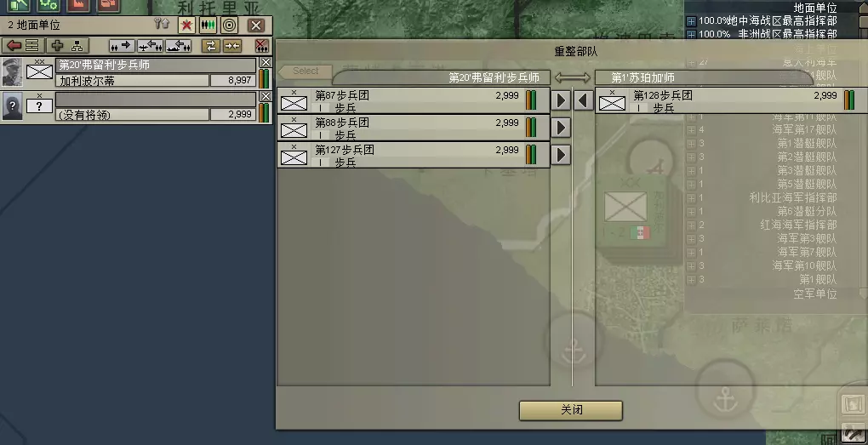Move 第127步兵团 with its right arrow
This screenshot has width=868, height=445.
tap(561, 154)
